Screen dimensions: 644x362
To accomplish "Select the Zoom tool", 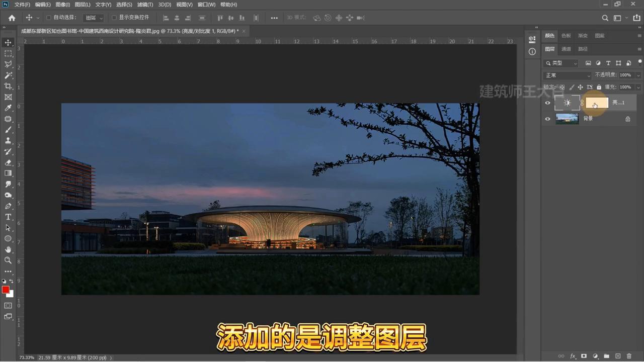I will tap(8, 260).
